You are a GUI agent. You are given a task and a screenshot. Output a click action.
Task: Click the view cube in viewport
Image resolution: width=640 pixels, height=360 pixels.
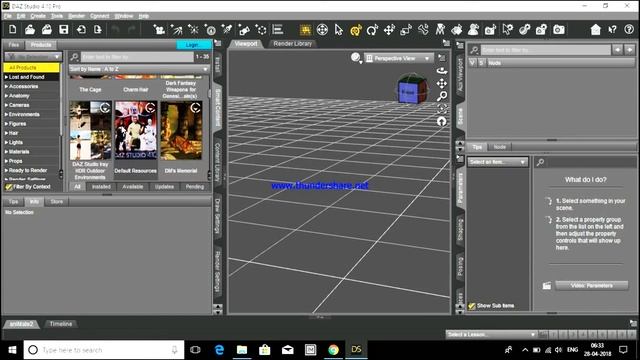(x=412, y=89)
